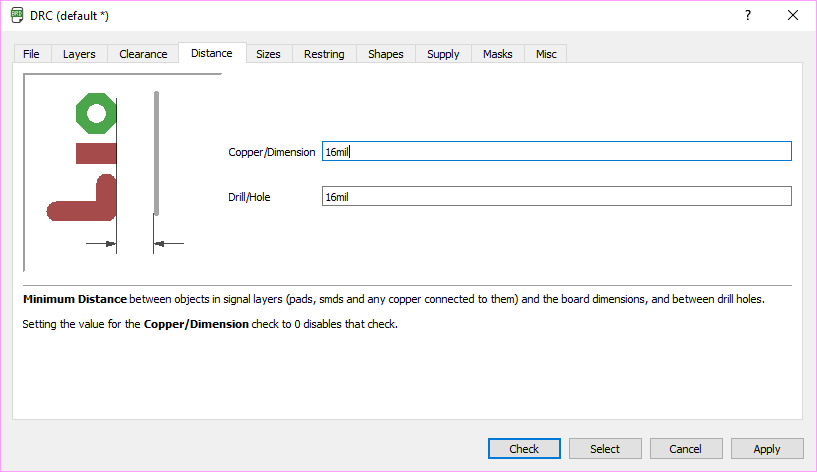The height and width of the screenshot is (472, 817).
Task: Select the Distance tab
Action: (212, 53)
